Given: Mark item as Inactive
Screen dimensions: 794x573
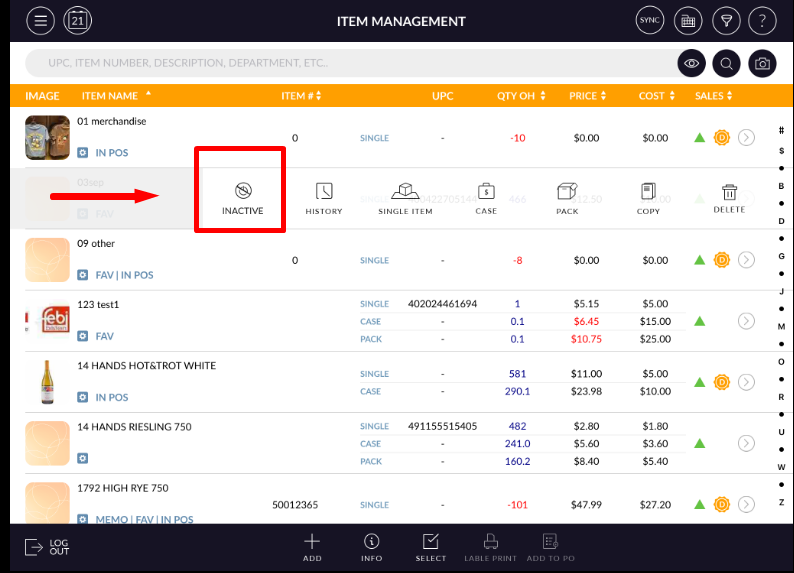Looking at the screenshot, I should 242,197.
